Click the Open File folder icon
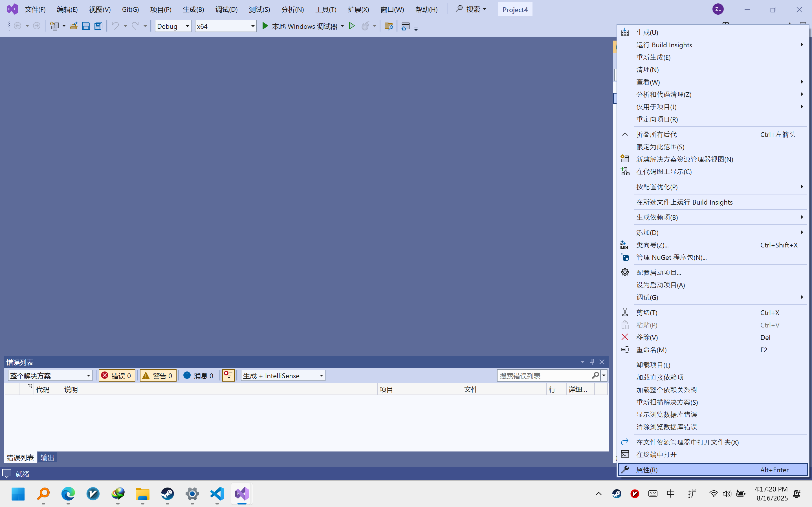This screenshot has height=507, width=812. (x=74, y=26)
